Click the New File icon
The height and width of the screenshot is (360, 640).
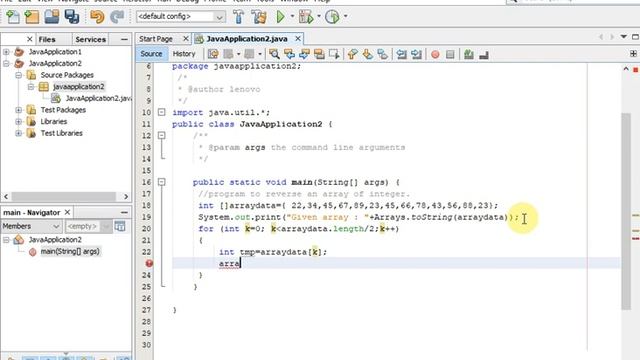pos(13,17)
